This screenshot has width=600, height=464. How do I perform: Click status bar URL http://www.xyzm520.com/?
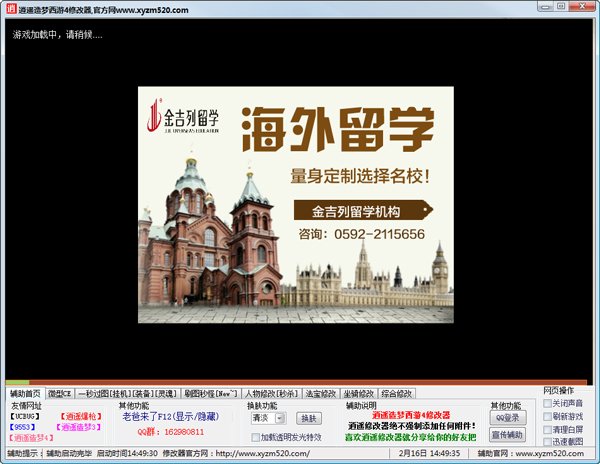(x=262, y=454)
